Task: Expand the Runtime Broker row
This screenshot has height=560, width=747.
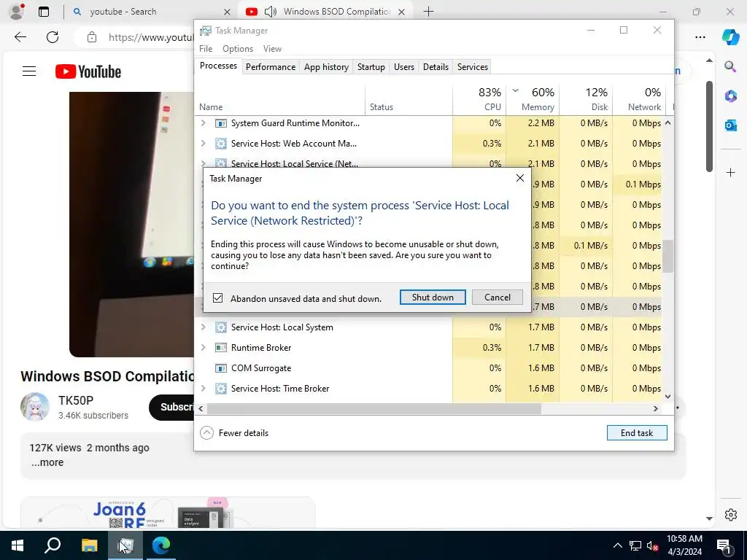Action: (204, 348)
